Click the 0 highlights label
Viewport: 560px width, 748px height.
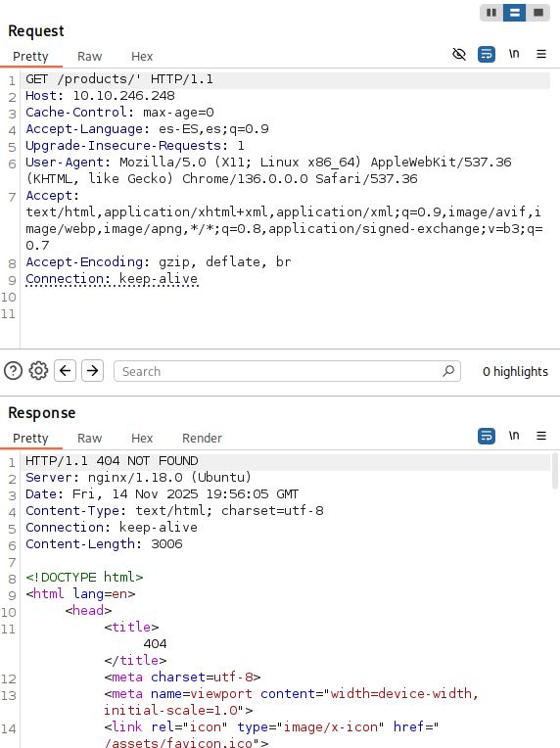(515, 372)
